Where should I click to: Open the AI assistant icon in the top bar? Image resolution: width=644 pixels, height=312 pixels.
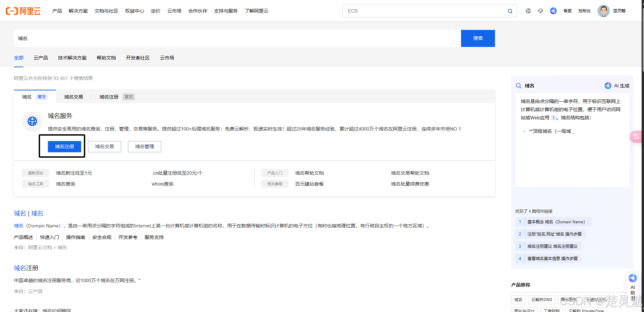(553, 11)
